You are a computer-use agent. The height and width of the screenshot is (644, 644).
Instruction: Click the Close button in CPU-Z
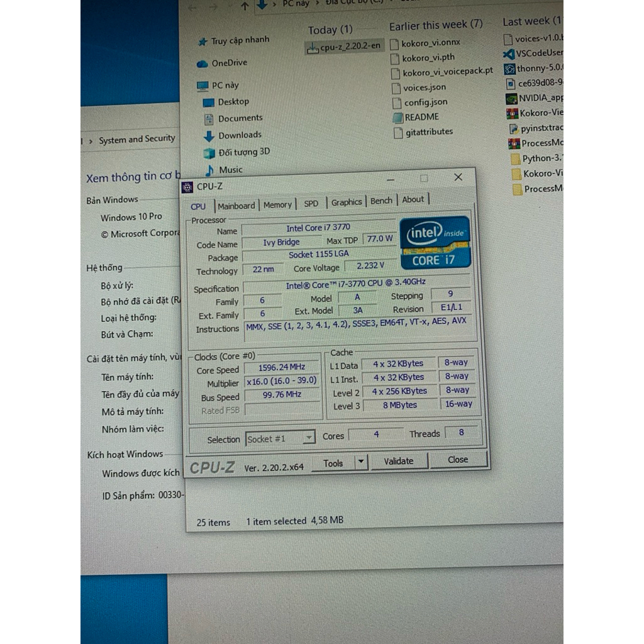coord(458,459)
